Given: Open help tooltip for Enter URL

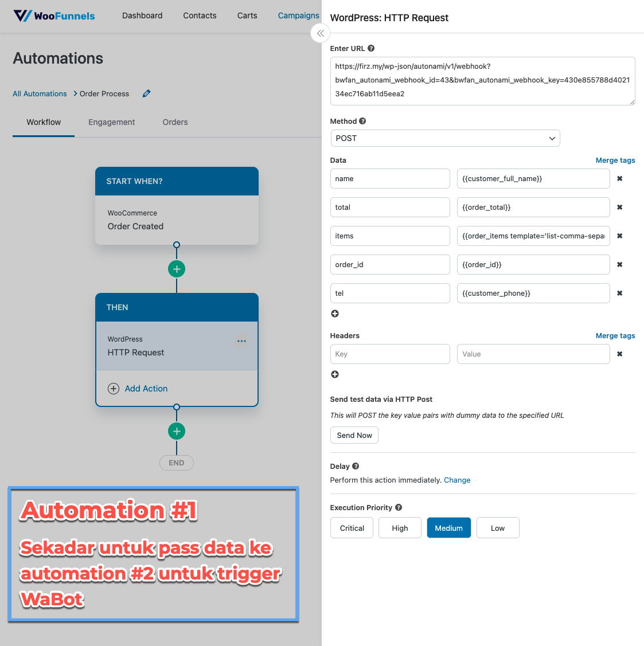Looking at the screenshot, I should click(x=371, y=48).
